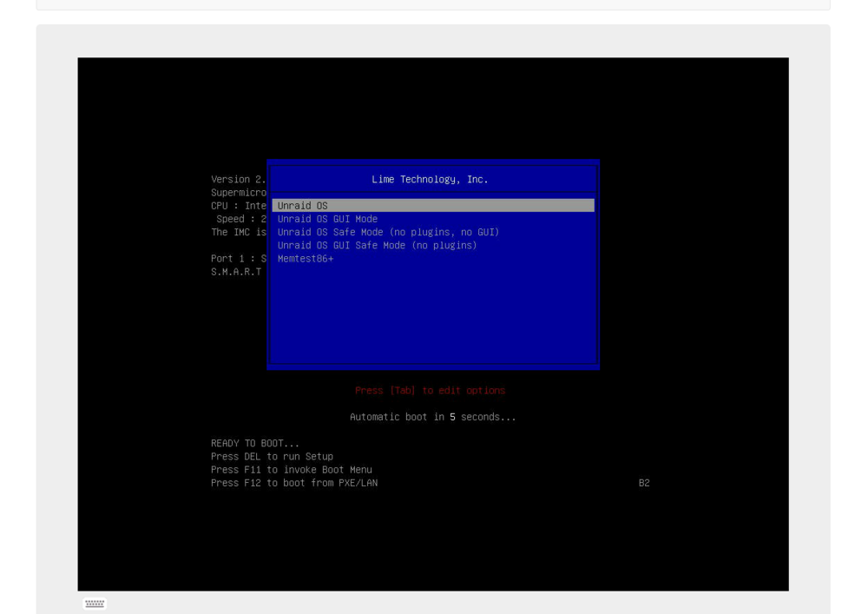Viewport: 868px width, 614px height.
Task: Click the Port 1 drive line
Action: (239, 259)
